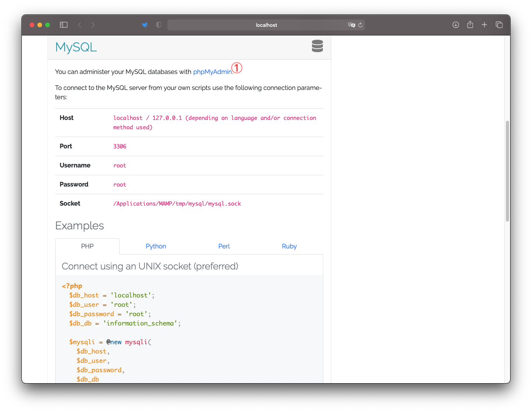Go forward to the next page
Image resolution: width=532 pixels, height=412 pixels.
93,25
